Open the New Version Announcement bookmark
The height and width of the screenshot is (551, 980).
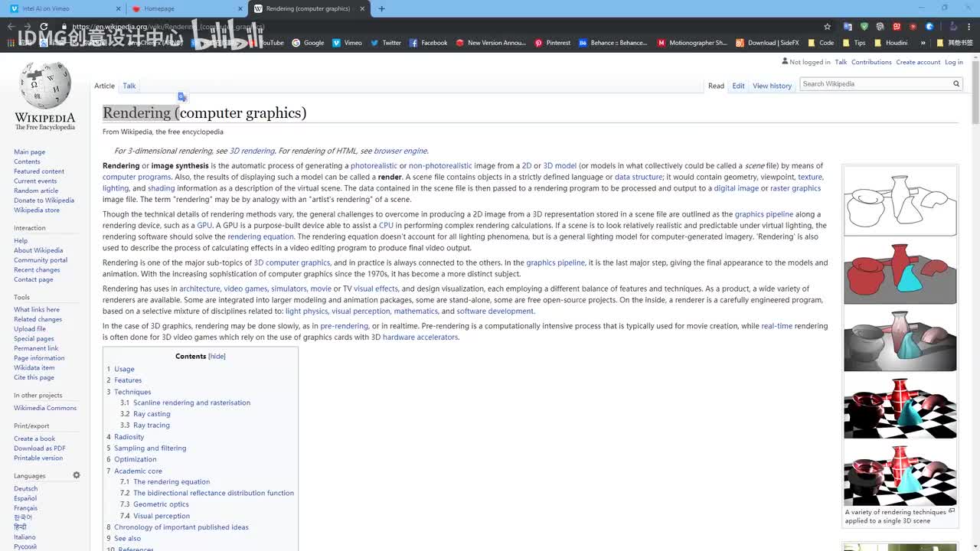491,43
